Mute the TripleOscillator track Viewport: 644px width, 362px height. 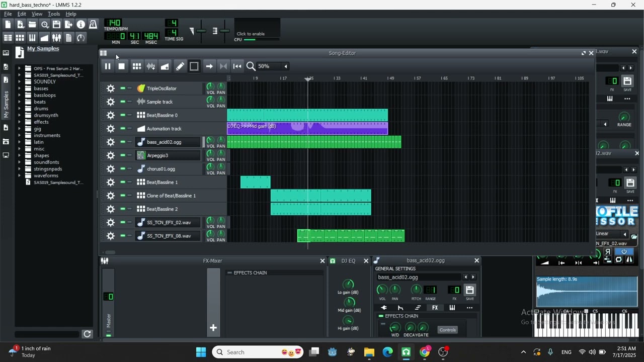coord(123,88)
